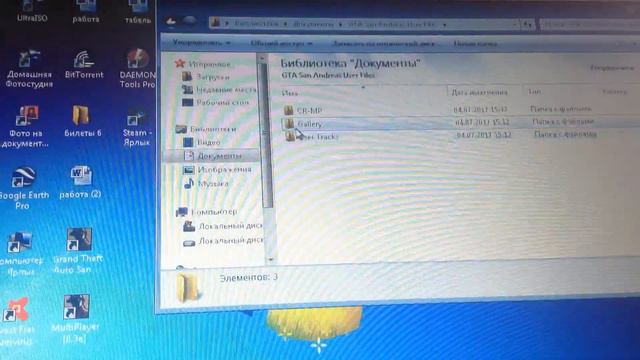Open the работа (2) Word document
This screenshot has width=640, height=360.
coord(80,182)
